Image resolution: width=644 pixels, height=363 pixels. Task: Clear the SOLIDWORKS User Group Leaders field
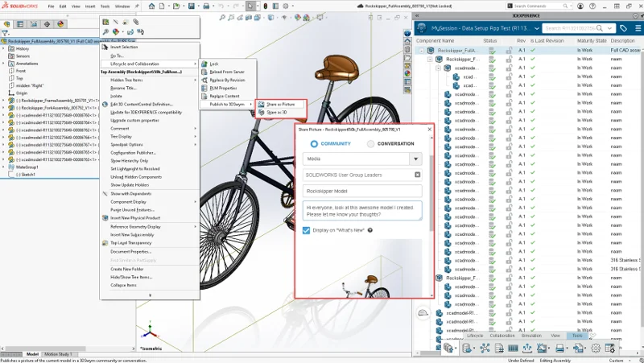[417, 174]
